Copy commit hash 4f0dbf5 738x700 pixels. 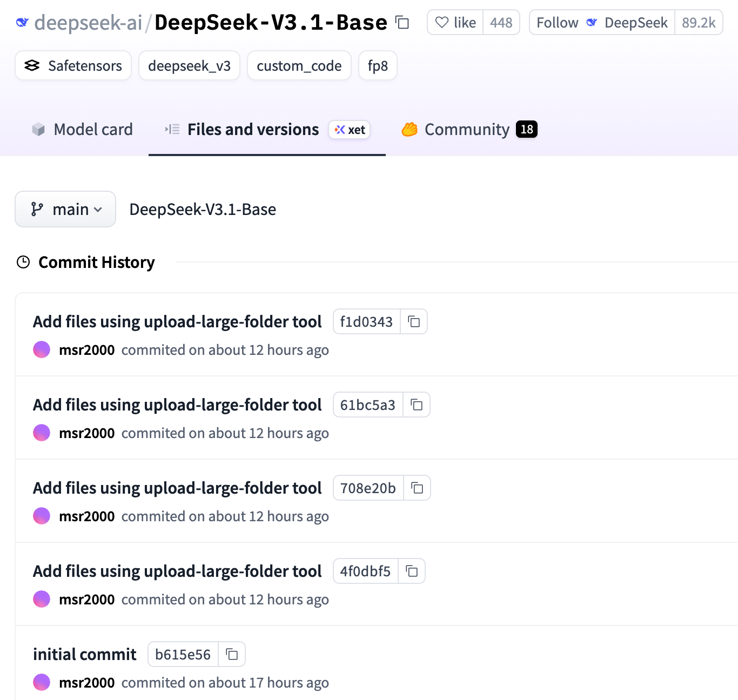[412, 571]
